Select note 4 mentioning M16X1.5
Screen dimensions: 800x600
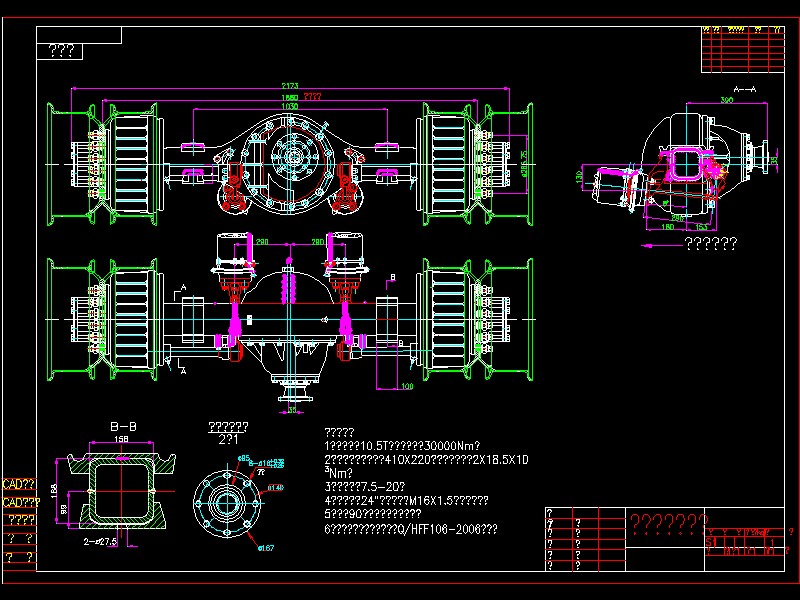click(x=406, y=501)
